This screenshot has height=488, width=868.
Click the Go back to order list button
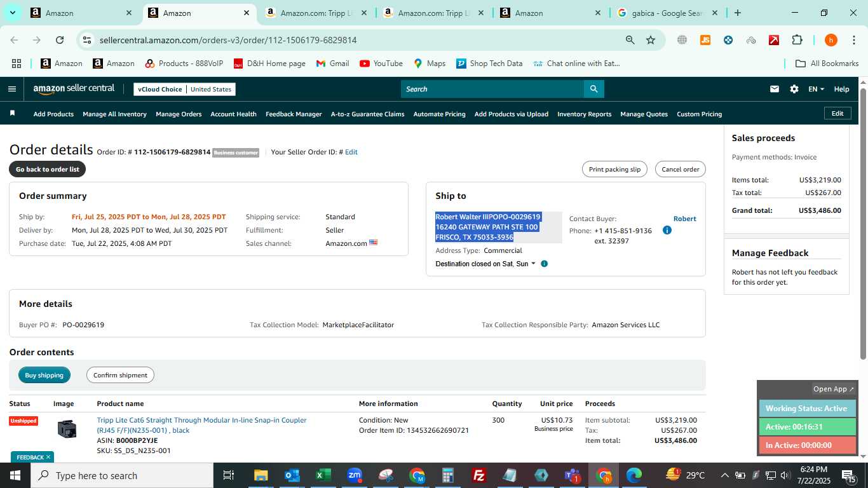(48, 169)
